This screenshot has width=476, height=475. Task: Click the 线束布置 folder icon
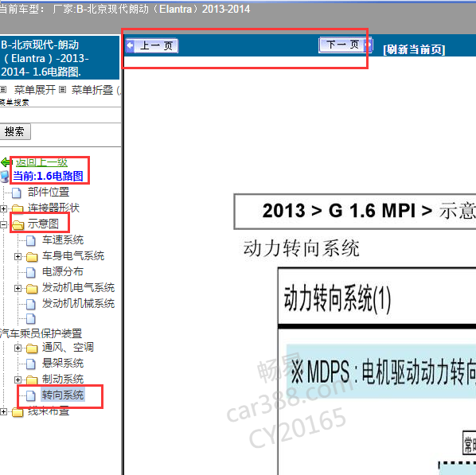(x=18, y=412)
